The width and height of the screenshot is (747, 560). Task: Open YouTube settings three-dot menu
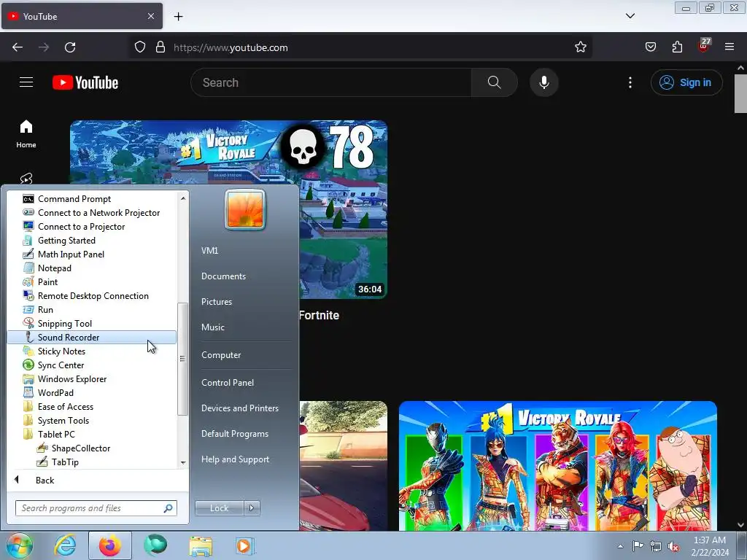click(630, 82)
